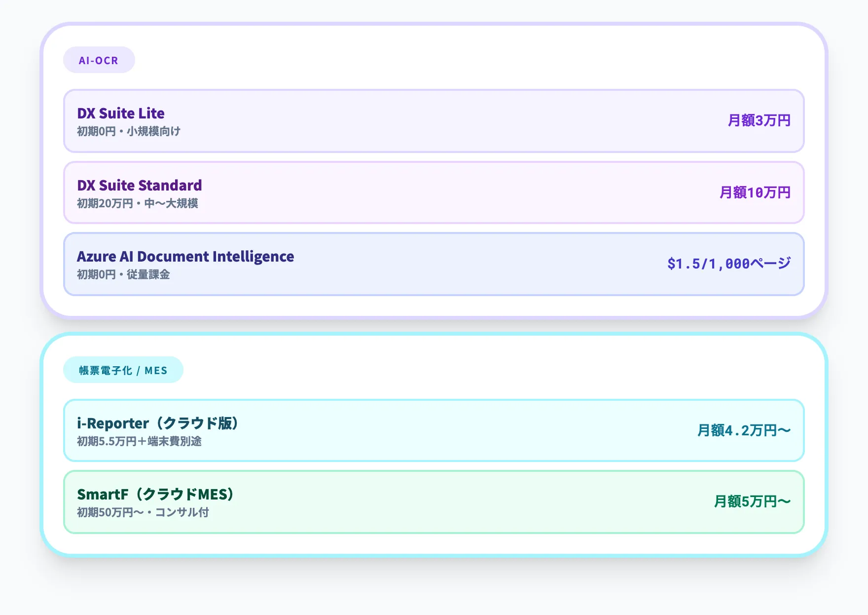Viewport: 868px width, 615px height.
Task: Click the 初期20万円・中〜大規模 description text
Action: tap(138, 203)
